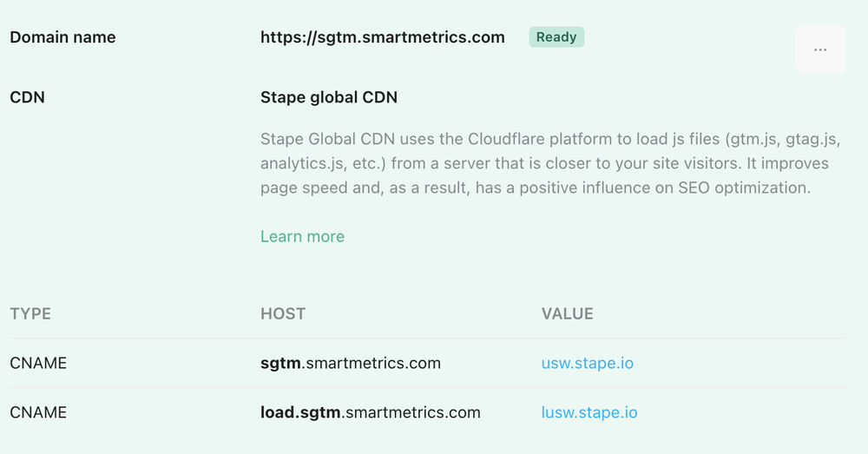Click the TYPE column header
Viewport: 868px width, 454px height.
point(30,314)
